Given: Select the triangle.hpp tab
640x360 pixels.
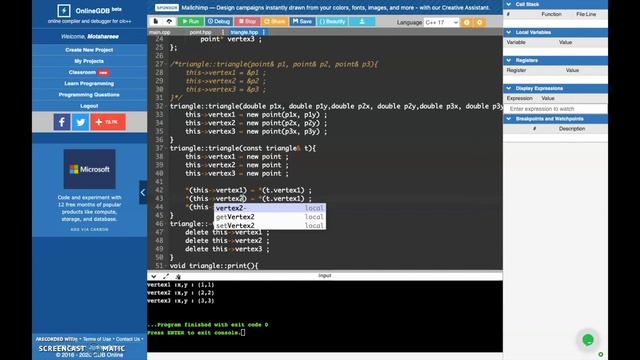Looking at the screenshot, I should pyautogui.click(x=244, y=32).
